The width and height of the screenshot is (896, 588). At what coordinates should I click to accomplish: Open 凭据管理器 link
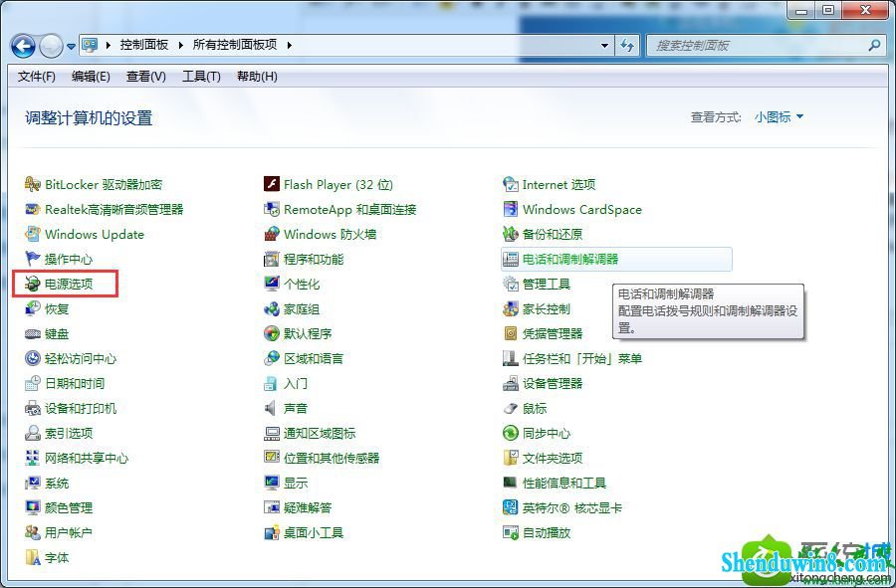tap(552, 334)
